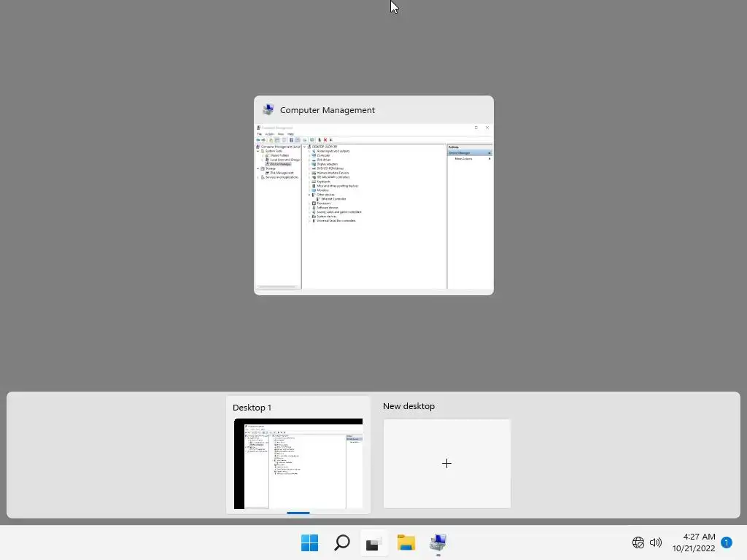Open the network status tray icon

pyautogui.click(x=638, y=542)
